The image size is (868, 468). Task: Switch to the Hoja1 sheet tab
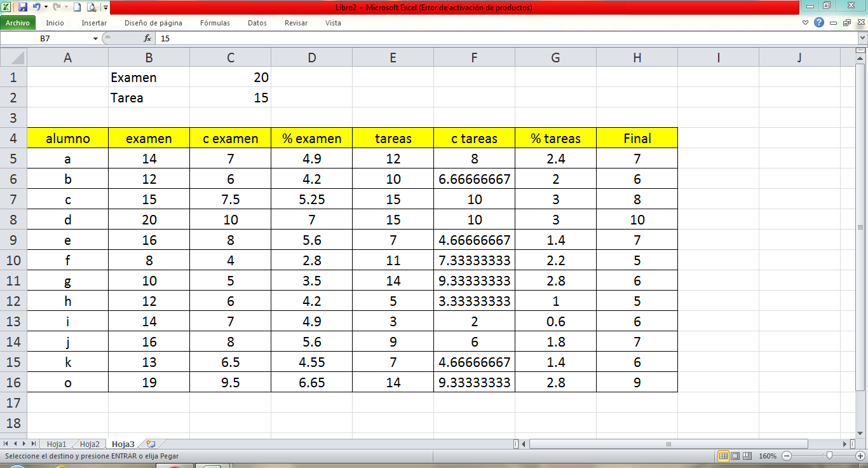[57, 444]
